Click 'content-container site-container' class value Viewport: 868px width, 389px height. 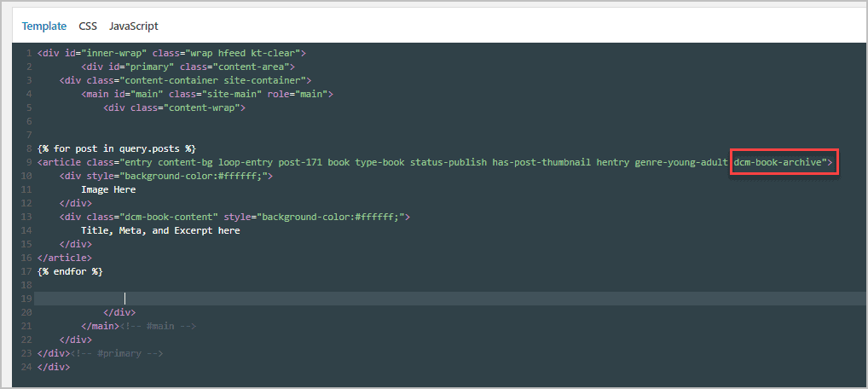pos(216,81)
